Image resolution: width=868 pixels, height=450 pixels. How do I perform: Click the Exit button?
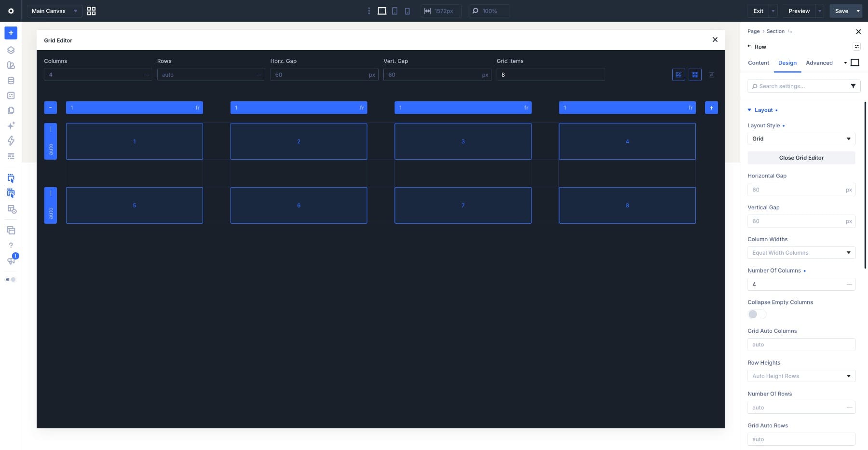pos(759,11)
